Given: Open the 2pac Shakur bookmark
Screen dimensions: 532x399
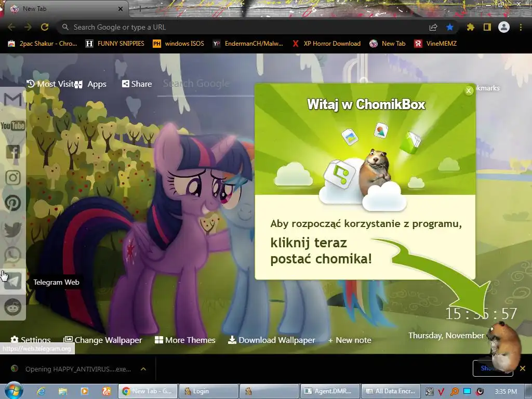Looking at the screenshot, I should click(43, 44).
